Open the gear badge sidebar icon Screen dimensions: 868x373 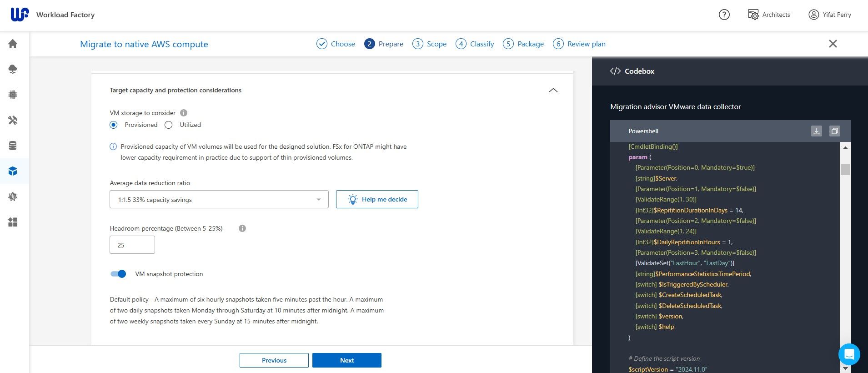point(13,197)
